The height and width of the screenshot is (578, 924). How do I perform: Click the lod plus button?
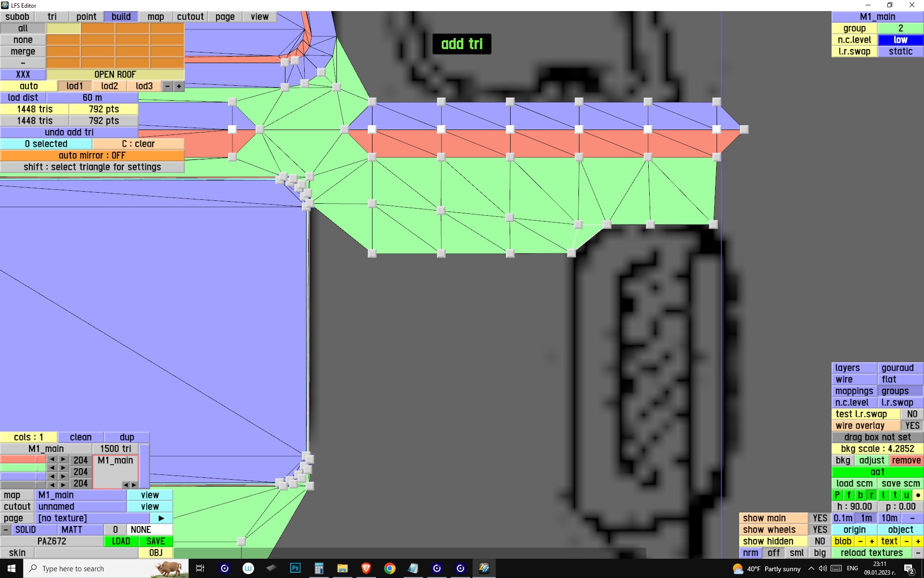pos(179,86)
